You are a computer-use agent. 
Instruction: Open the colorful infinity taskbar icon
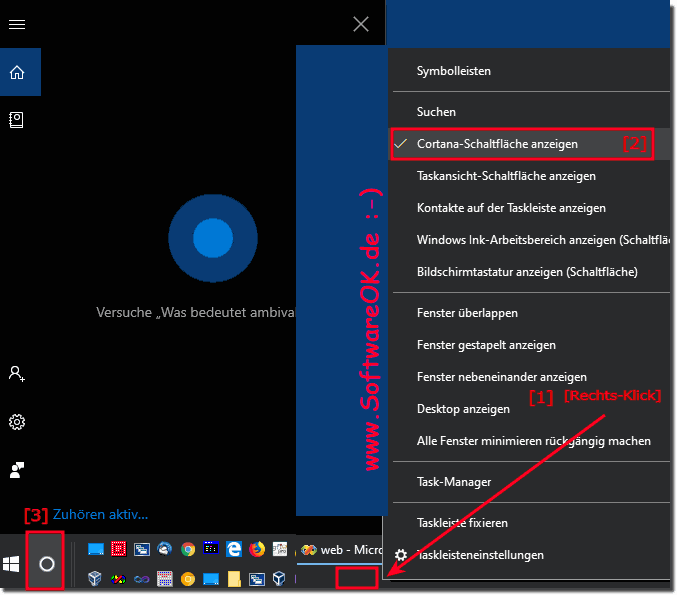(118, 579)
